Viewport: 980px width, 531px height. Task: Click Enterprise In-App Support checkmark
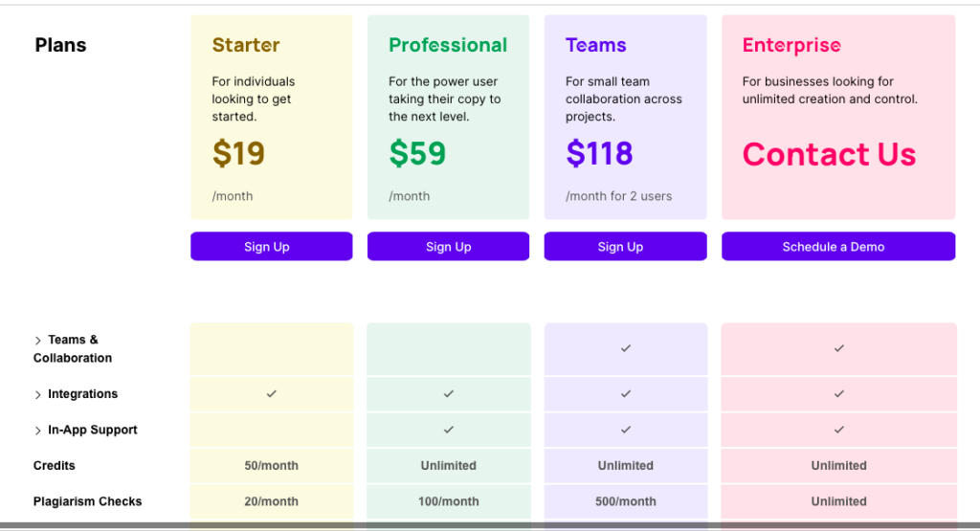tap(838, 430)
